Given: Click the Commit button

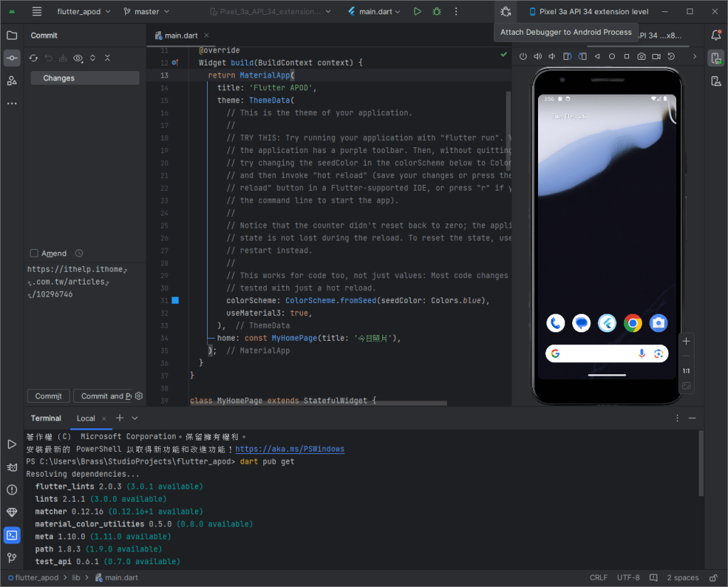Looking at the screenshot, I should [x=48, y=396].
